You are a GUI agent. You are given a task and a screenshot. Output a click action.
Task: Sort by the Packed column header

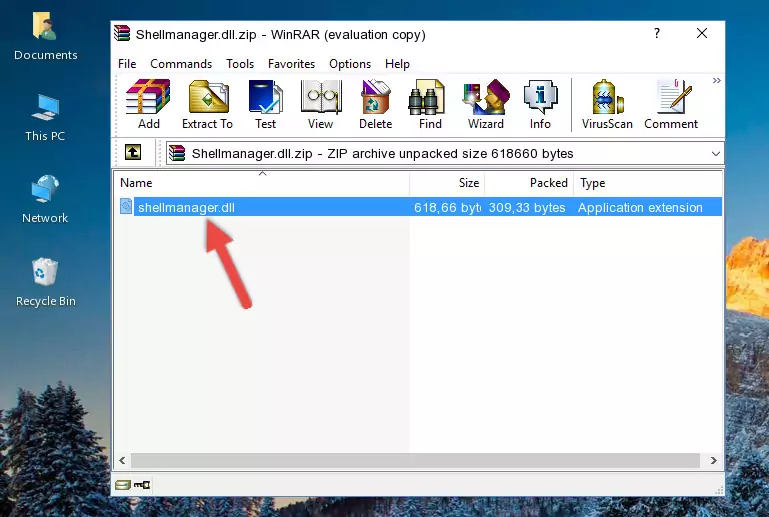coord(529,183)
